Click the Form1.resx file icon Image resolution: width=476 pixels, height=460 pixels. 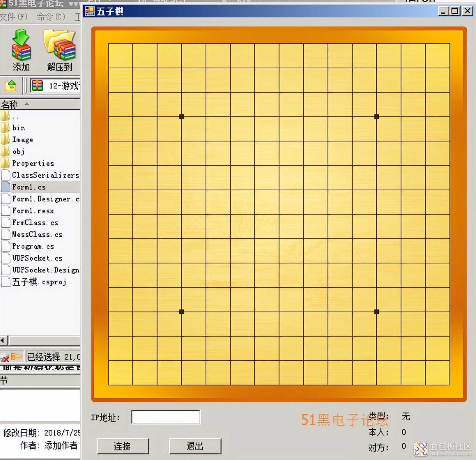point(6,211)
